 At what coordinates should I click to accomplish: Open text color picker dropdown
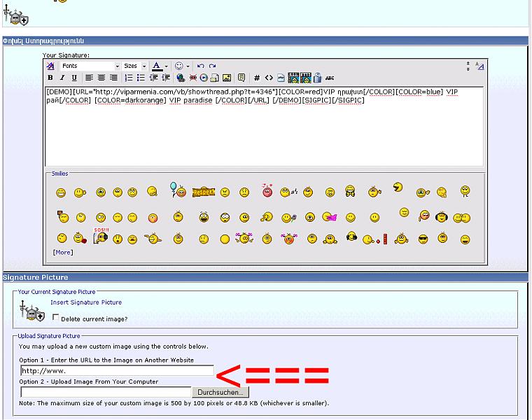[x=166, y=66]
